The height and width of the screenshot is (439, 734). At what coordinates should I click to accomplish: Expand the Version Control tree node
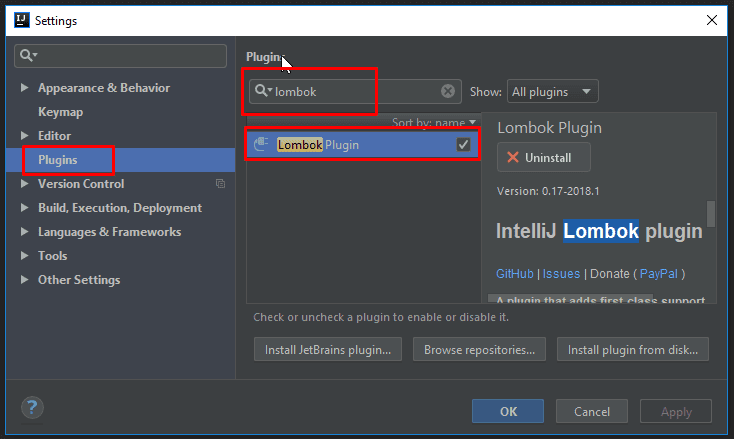coord(24,183)
